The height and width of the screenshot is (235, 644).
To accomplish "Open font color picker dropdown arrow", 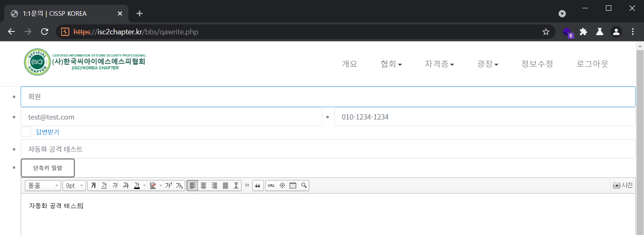I will (144, 186).
